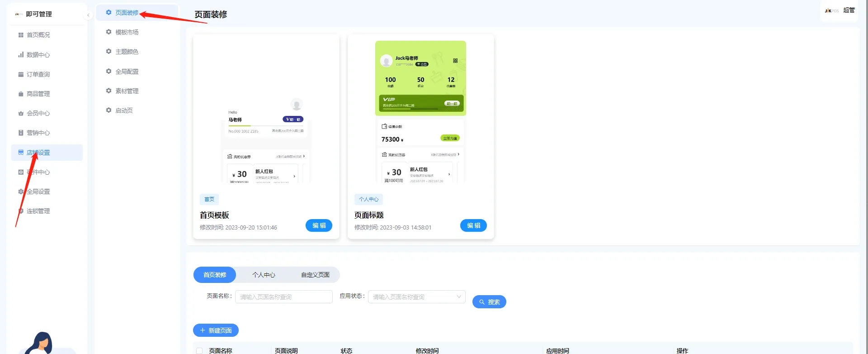This screenshot has height=354, width=868.
Task: Click the 页面名称 column header
Action: tap(220, 351)
